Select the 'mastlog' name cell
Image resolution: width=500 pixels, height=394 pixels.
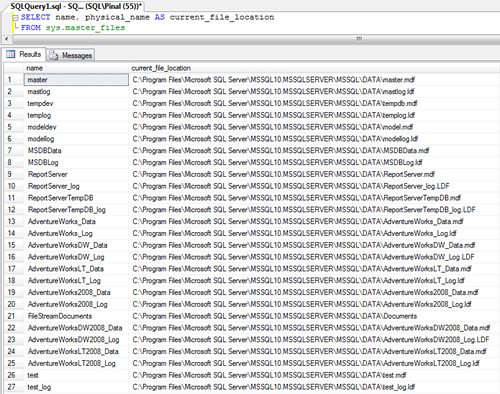click(76, 92)
